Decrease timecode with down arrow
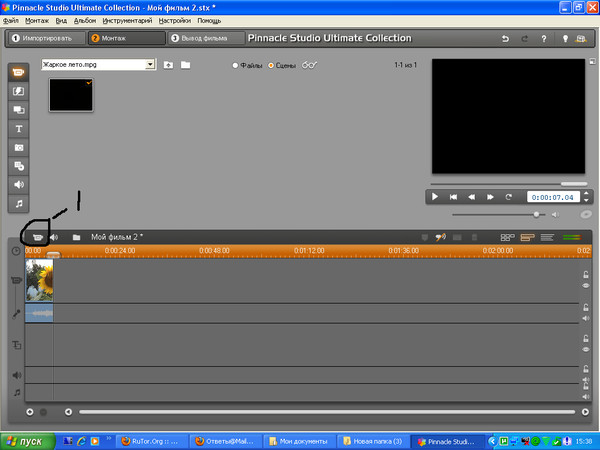This screenshot has width=600, height=450. point(586,200)
